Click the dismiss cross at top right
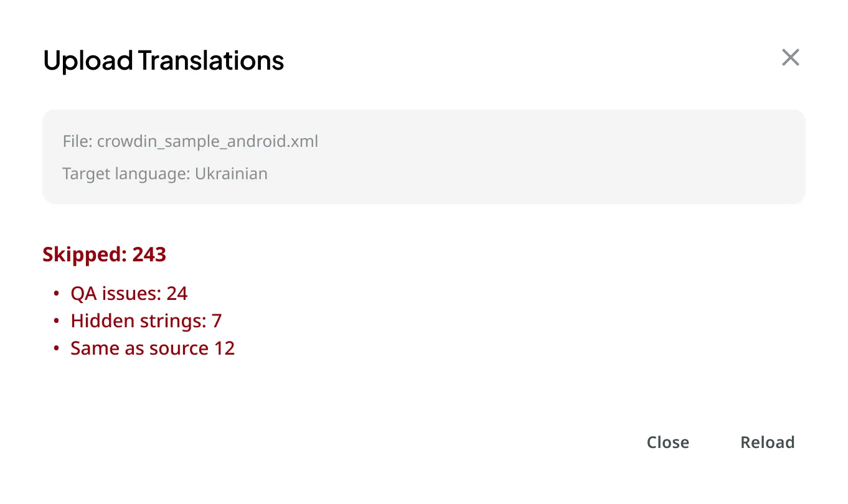Screen dimensions: 848x504 (x=790, y=57)
